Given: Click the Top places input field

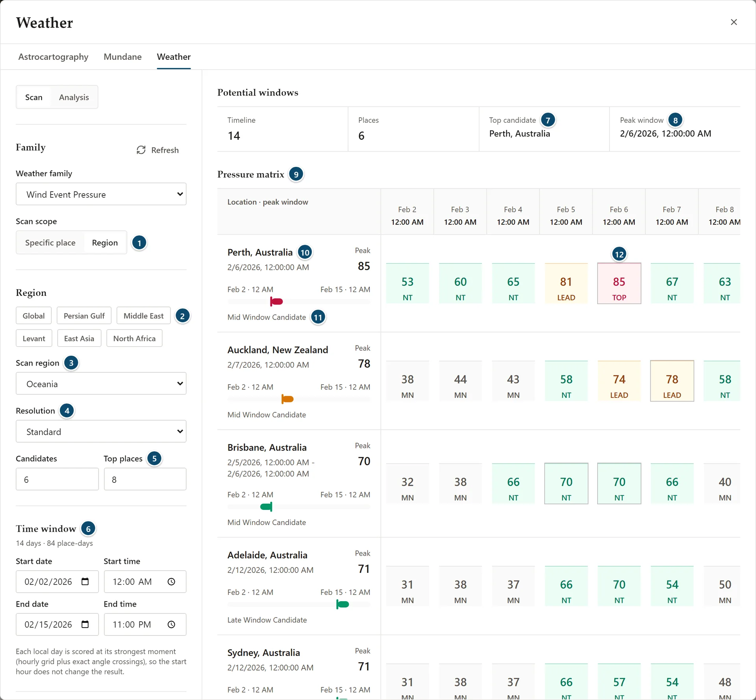Looking at the screenshot, I should pyautogui.click(x=145, y=480).
